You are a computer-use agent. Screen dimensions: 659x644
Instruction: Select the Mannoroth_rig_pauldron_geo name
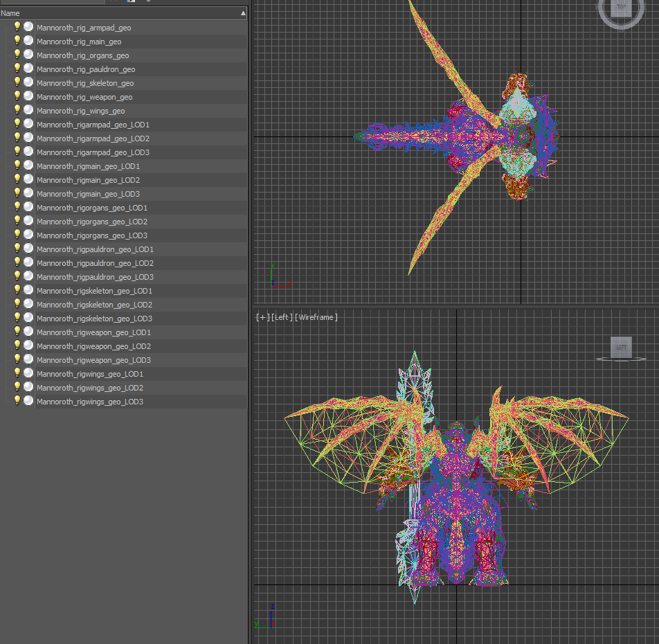pyautogui.click(x=86, y=69)
